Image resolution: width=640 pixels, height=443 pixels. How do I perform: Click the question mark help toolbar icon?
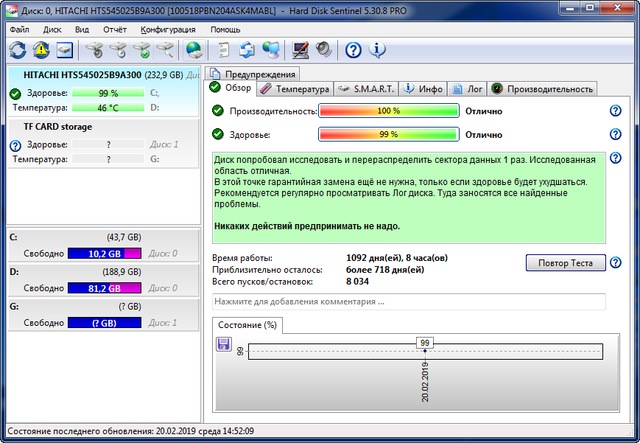353,50
